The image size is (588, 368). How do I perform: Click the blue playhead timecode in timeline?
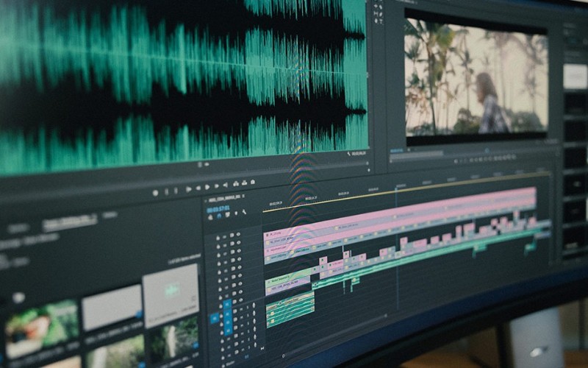click(218, 208)
